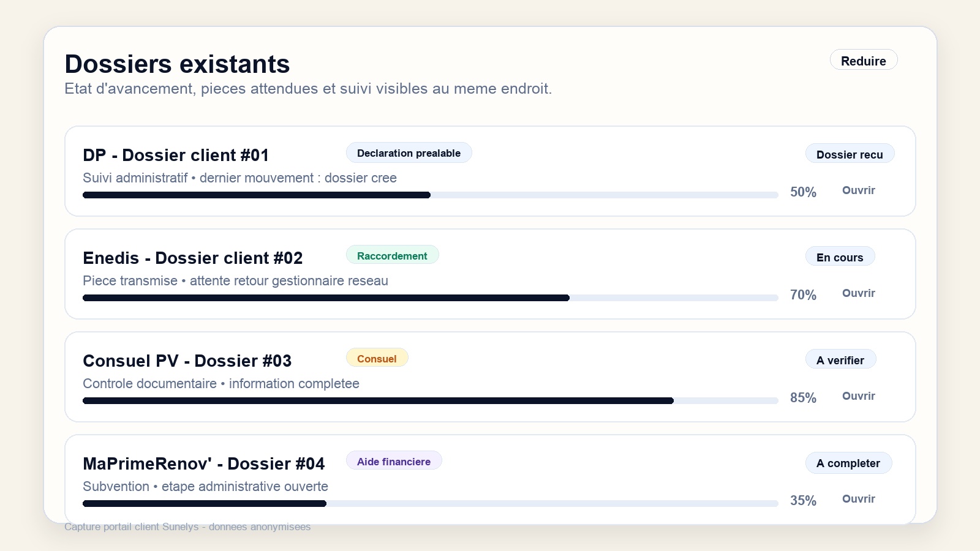
Task: Open DP - Dossier client #01 via Ouvrir
Action: [x=858, y=190]
